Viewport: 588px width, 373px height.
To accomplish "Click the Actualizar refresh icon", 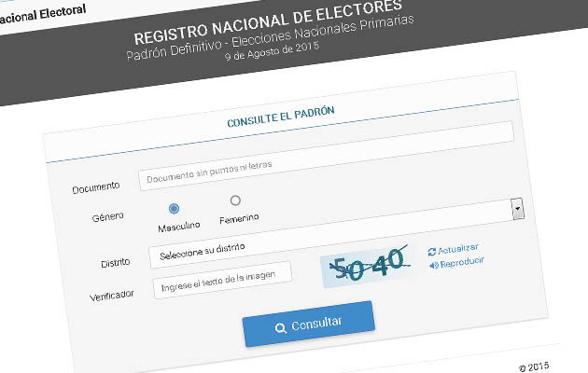I will [431, 252].
